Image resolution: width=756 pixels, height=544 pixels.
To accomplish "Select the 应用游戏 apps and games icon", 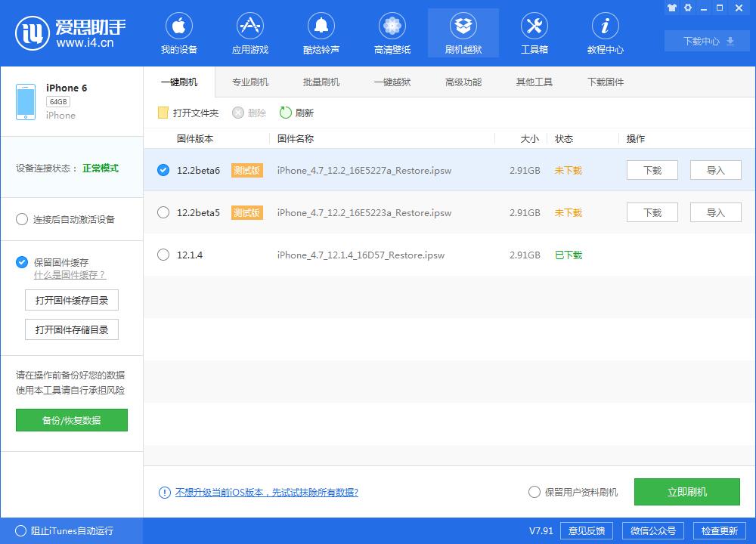I will click(x=249, y=32).
